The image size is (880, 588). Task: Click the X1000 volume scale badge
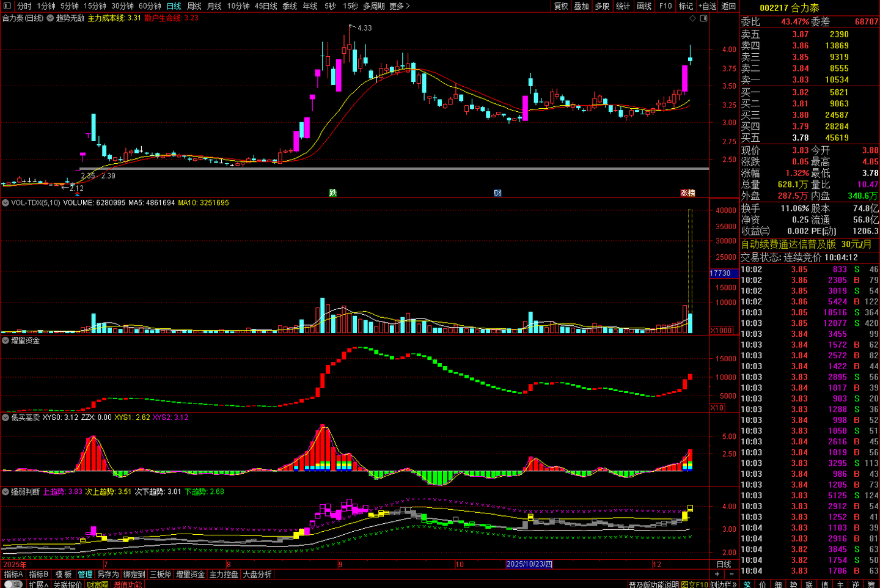coord(721,331)
